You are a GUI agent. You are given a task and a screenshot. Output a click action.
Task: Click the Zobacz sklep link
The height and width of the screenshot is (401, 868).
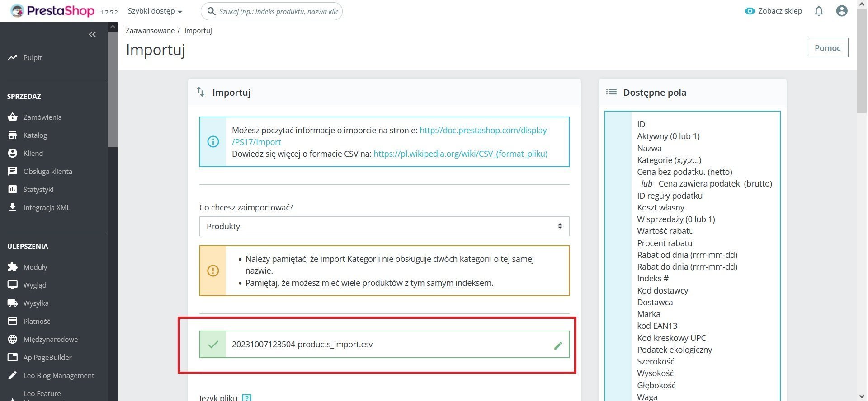point(774,11)
